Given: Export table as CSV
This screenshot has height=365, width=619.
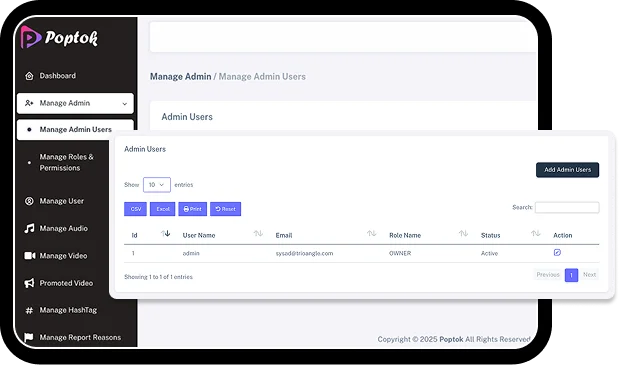Looking at the screenshot, I should click(x=135, y=209).
